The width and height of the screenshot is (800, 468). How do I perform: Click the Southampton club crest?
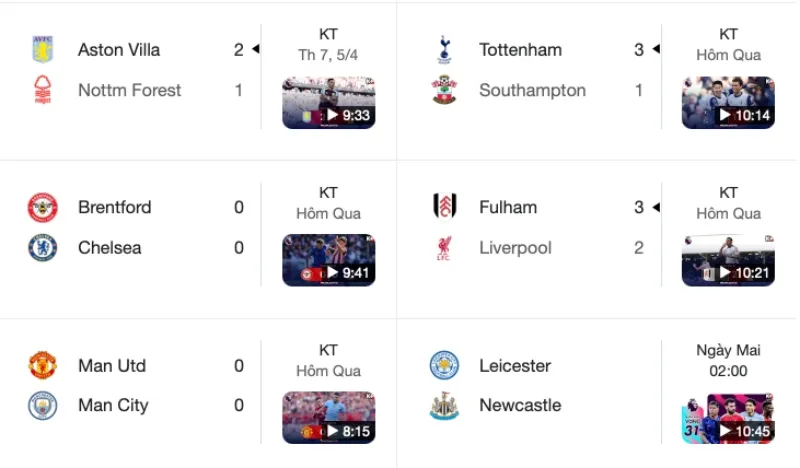coord(444,90)
